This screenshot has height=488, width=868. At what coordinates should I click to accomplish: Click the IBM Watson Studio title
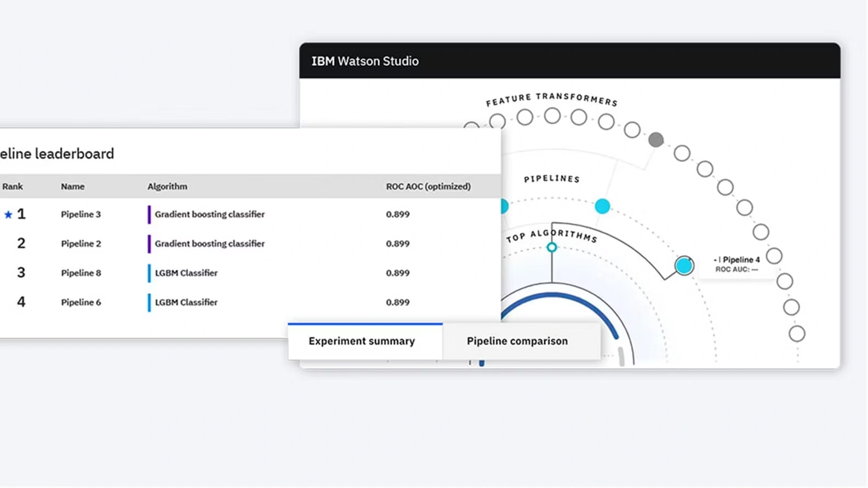click(365, 61)
